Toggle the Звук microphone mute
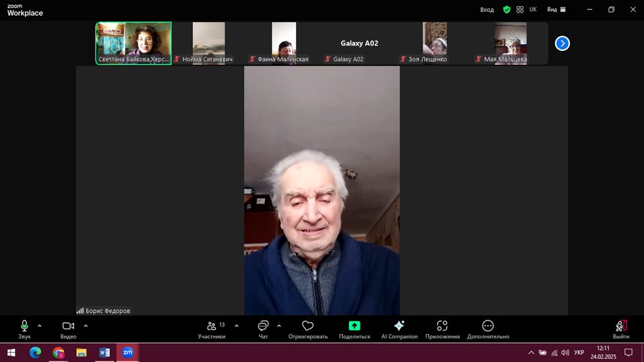The height and width of the screenshot is (362, 644). [24, 329]
